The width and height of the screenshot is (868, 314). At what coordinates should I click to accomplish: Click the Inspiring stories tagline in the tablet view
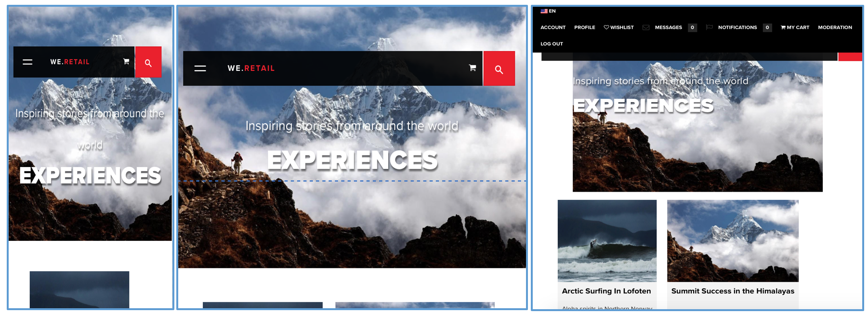352,126
